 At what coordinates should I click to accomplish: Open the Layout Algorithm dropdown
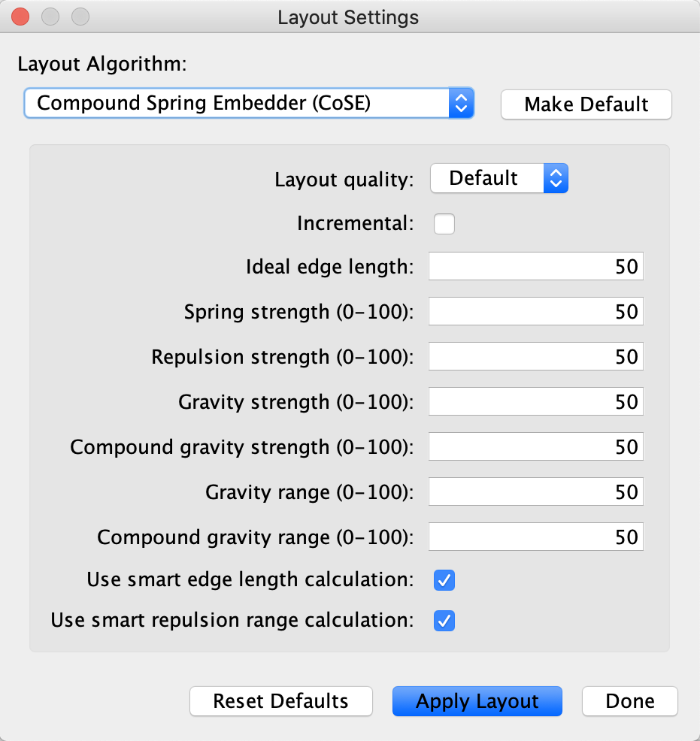click(x=248, y=104)
